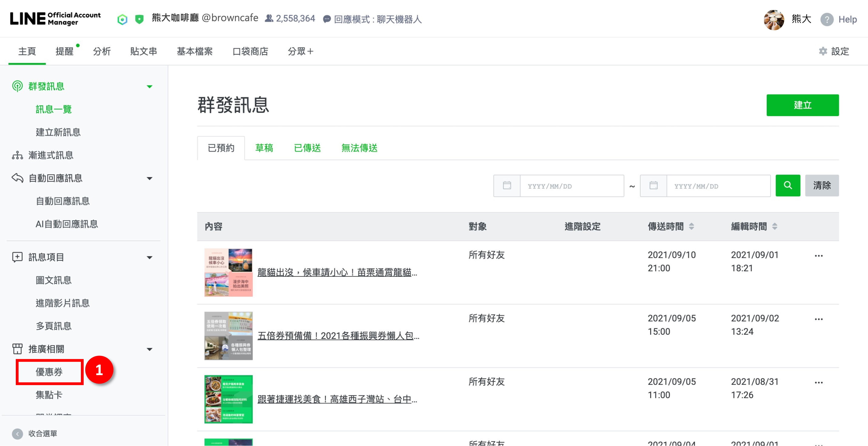The height and width of the screenshot is (446, 868).
Task: Collapse the 訊息項目 section arrow
Action: click(149, 258)
